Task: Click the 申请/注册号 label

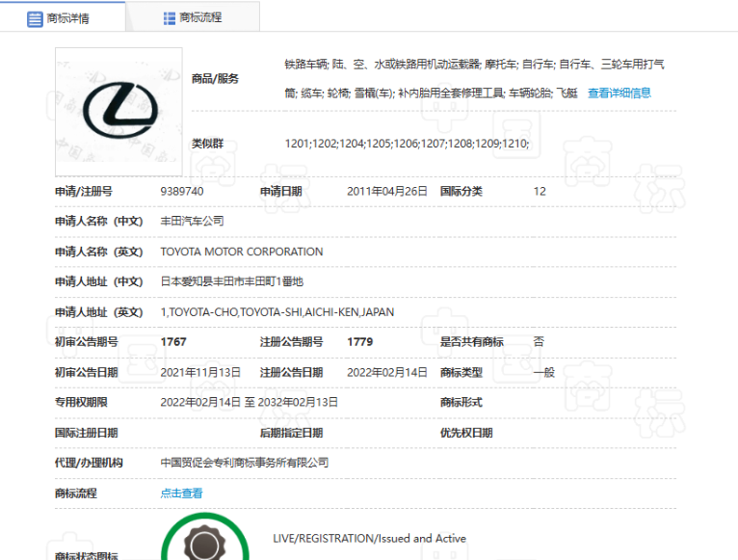Action: [x=83, y=191]
